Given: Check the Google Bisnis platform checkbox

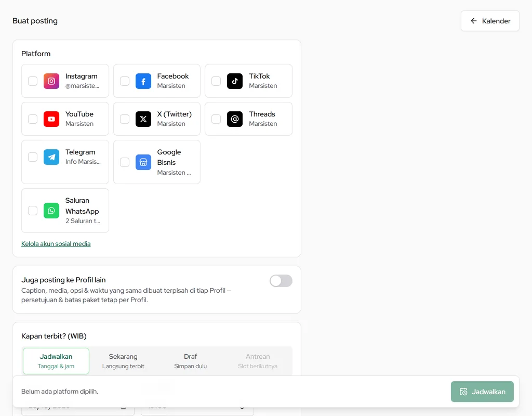Looking at the screenshot, I should coord(125,162).
